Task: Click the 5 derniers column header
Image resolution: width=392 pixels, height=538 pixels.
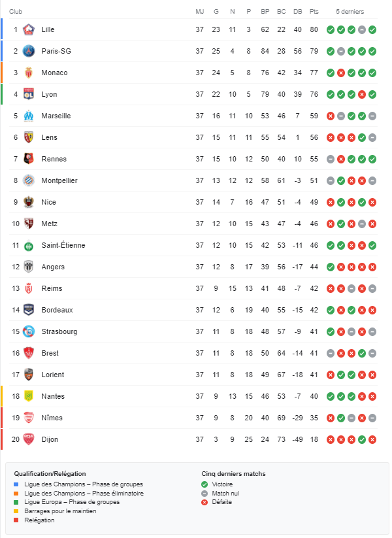Action: [x=350, y=12]
